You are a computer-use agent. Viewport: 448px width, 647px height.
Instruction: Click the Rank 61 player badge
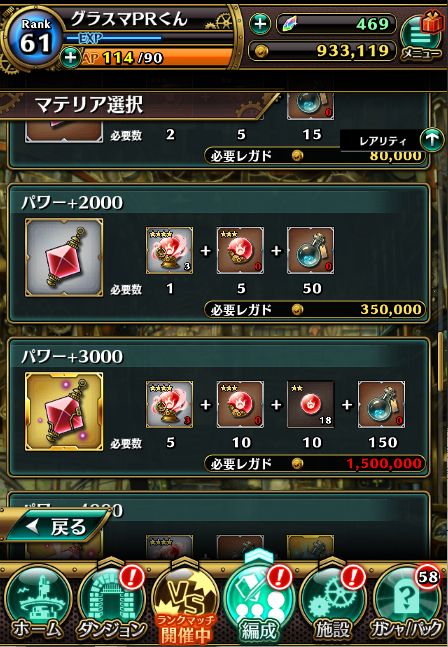pos(36,39)
